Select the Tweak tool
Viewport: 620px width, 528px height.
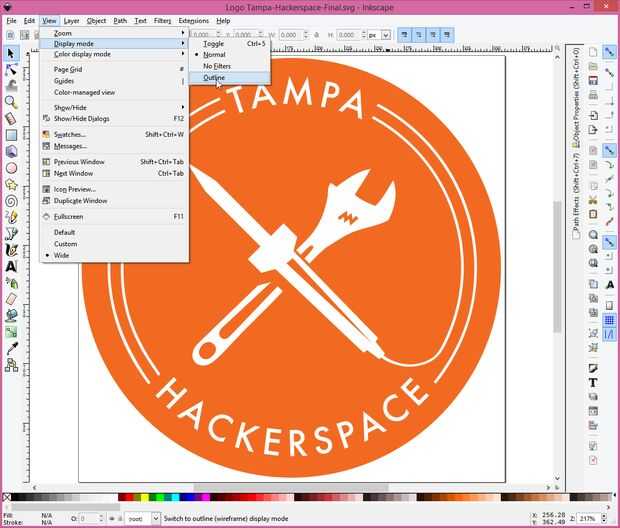point(11,86)
